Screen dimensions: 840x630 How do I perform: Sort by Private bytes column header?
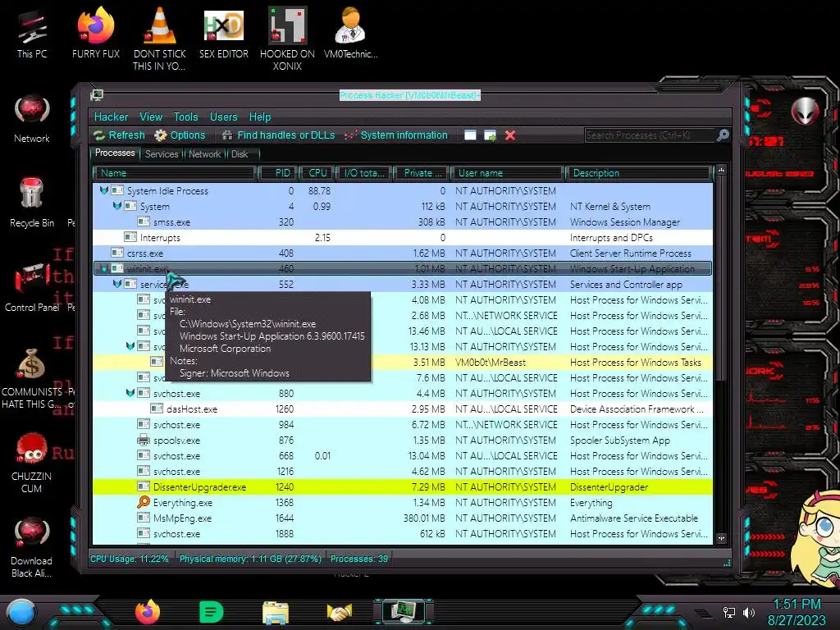[x=422, y=173]
